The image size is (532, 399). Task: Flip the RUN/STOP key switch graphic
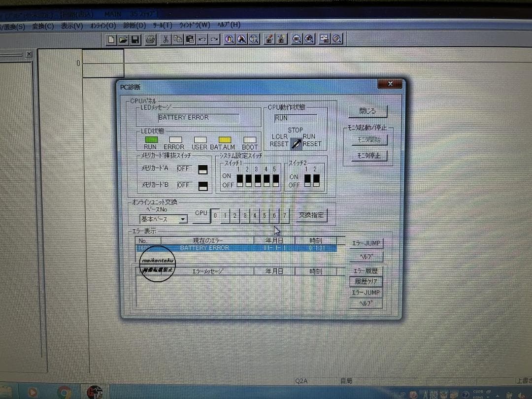tap(296, 143)
